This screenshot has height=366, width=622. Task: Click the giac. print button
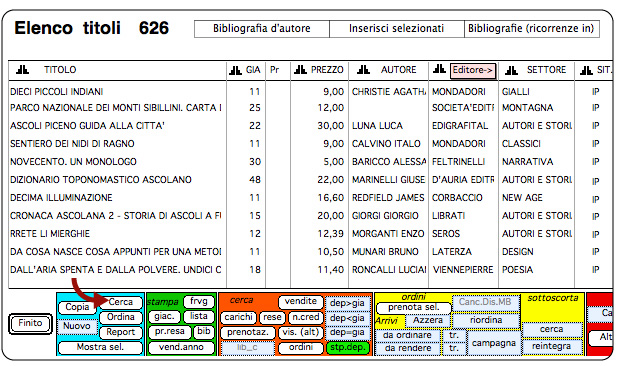coord(164,316)
